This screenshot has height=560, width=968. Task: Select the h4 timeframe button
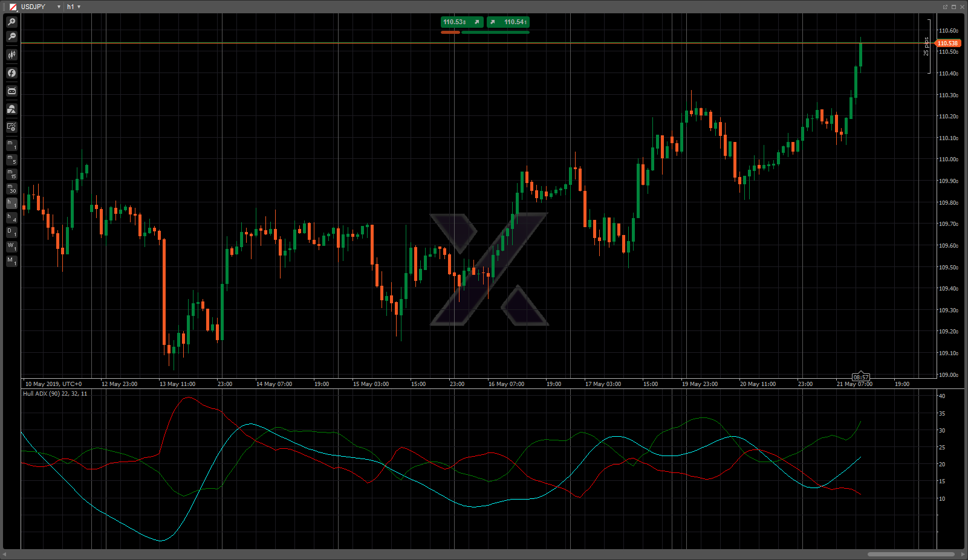click(x=11, y=217)
